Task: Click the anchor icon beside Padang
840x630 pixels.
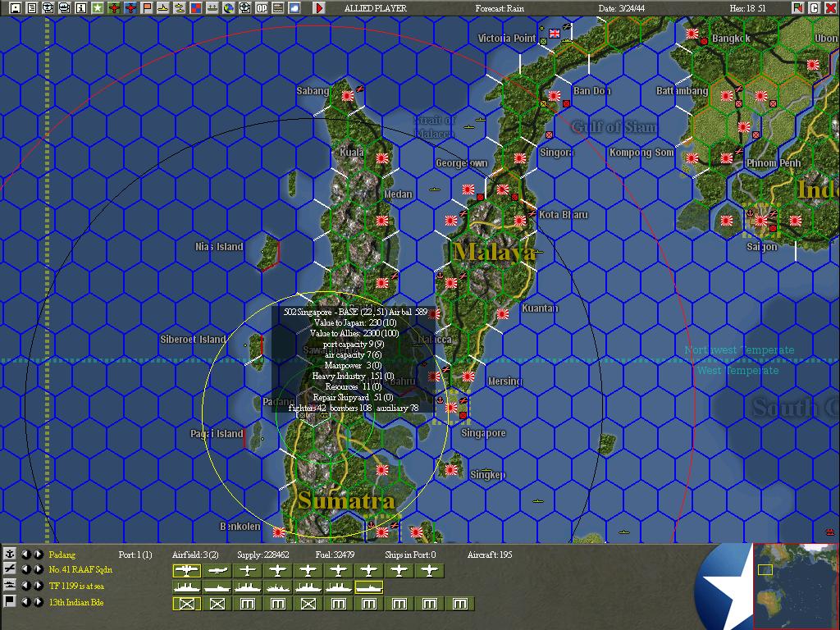Action: pyautogui.click(x=9, y=554)
